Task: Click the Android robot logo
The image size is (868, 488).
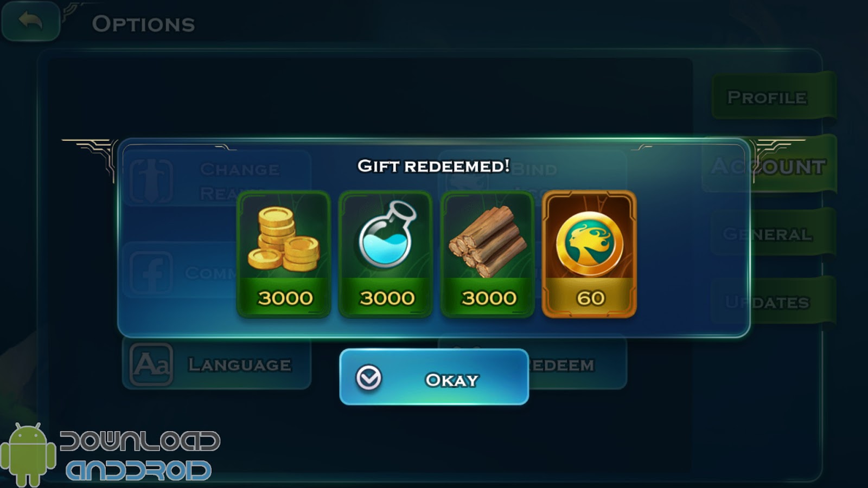Action: [27, 454]
